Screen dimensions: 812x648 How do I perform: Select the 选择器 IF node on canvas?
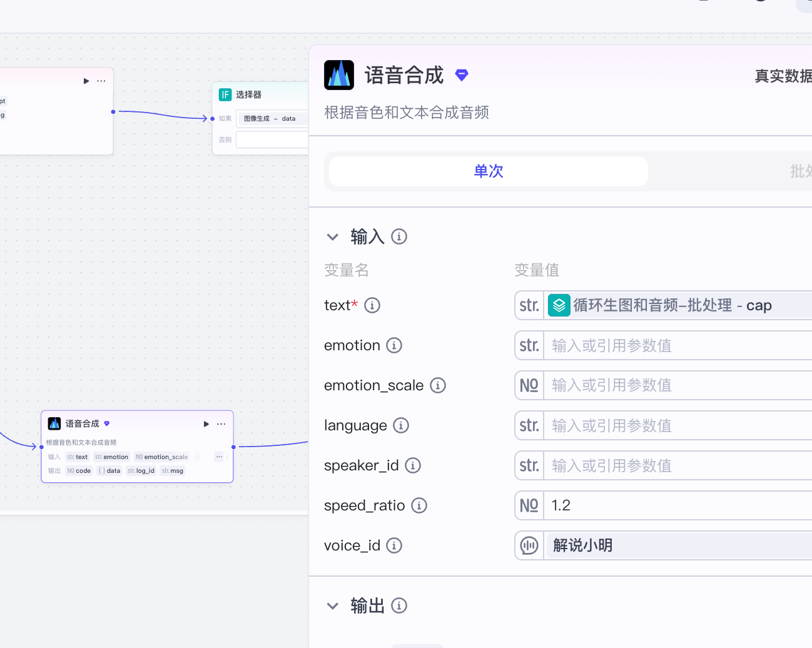(249, 95)
